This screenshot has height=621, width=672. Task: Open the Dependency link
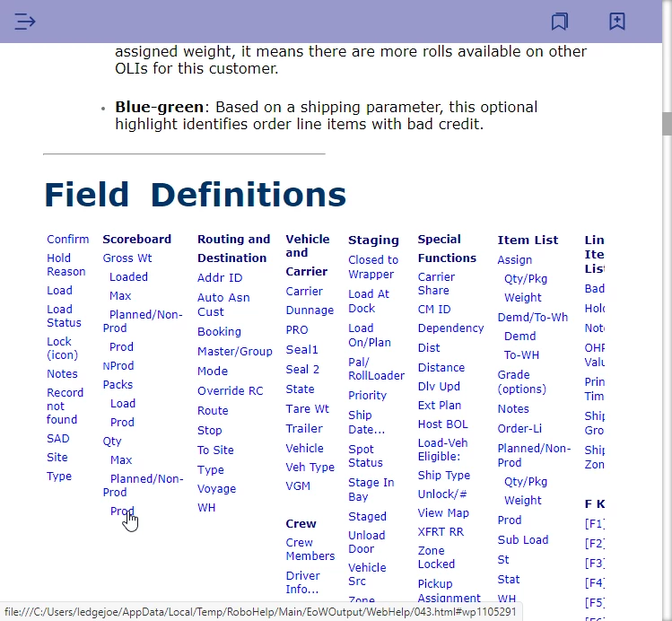pos(451,328)
